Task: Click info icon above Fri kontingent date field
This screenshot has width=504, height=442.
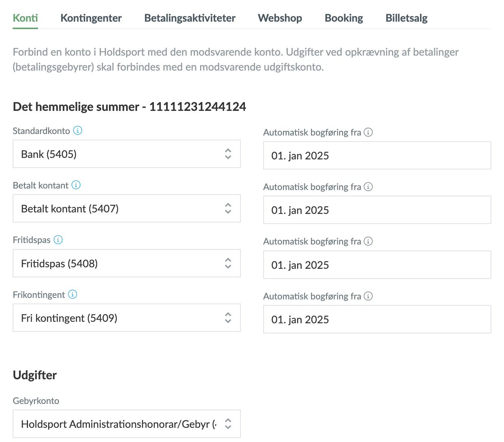Action: tap(368, 296)
